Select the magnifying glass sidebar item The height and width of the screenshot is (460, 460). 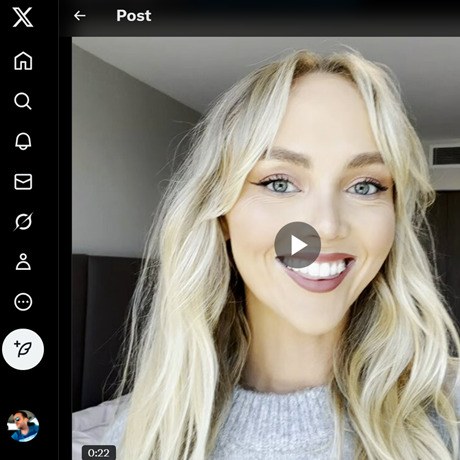click(23, 101)
